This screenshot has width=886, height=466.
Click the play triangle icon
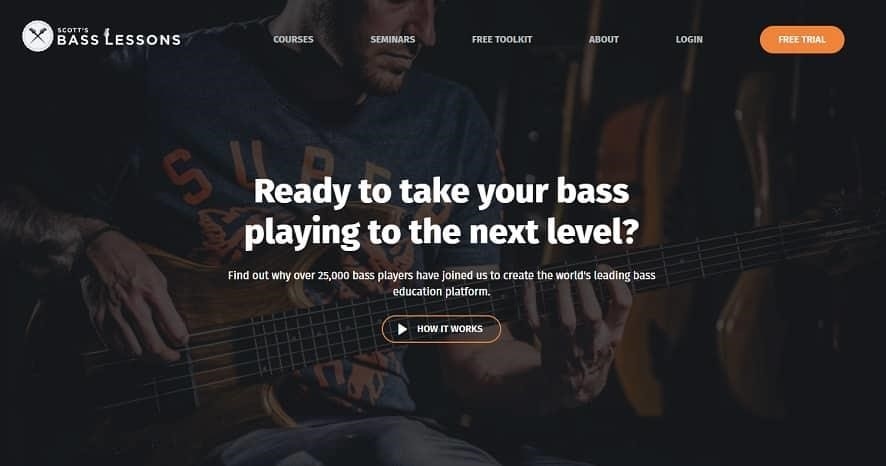pyautogui.click(x=402, y=329)
